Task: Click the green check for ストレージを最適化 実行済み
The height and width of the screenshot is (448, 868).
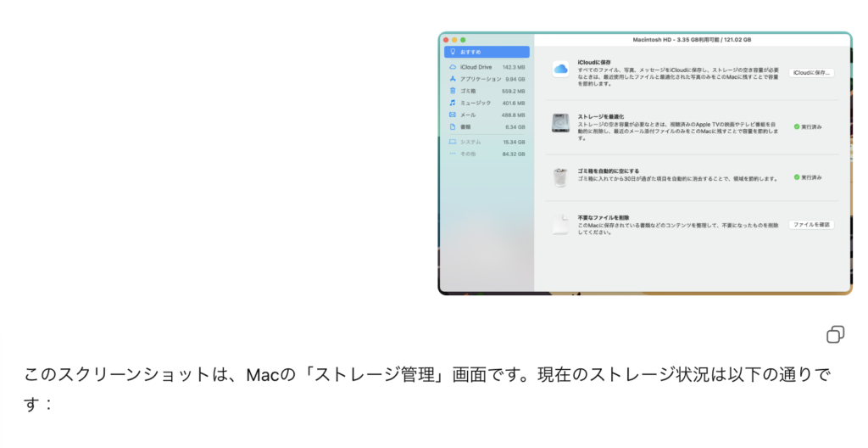Action: click(797, 127)
